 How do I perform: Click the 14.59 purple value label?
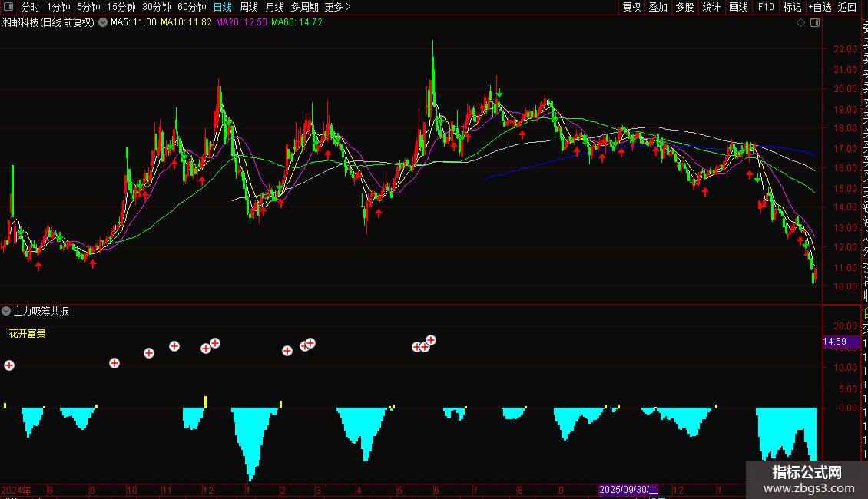pos(835,342)
